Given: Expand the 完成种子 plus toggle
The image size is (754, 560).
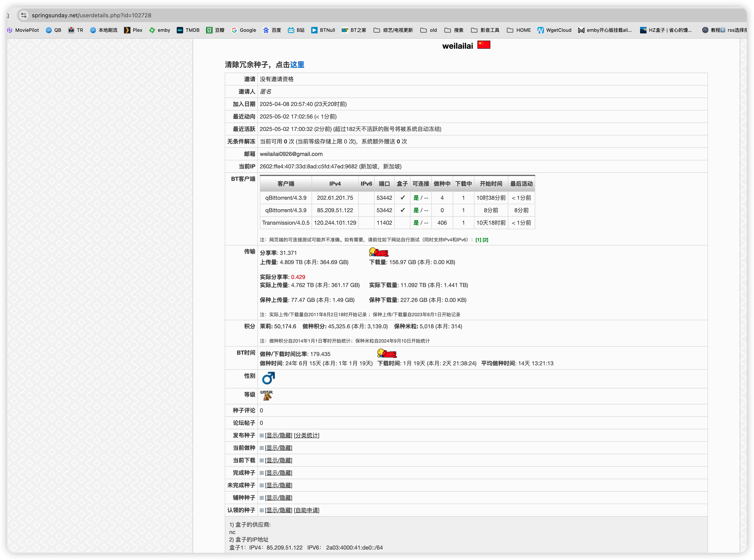Looking at the screenshot, I should 261,473.
